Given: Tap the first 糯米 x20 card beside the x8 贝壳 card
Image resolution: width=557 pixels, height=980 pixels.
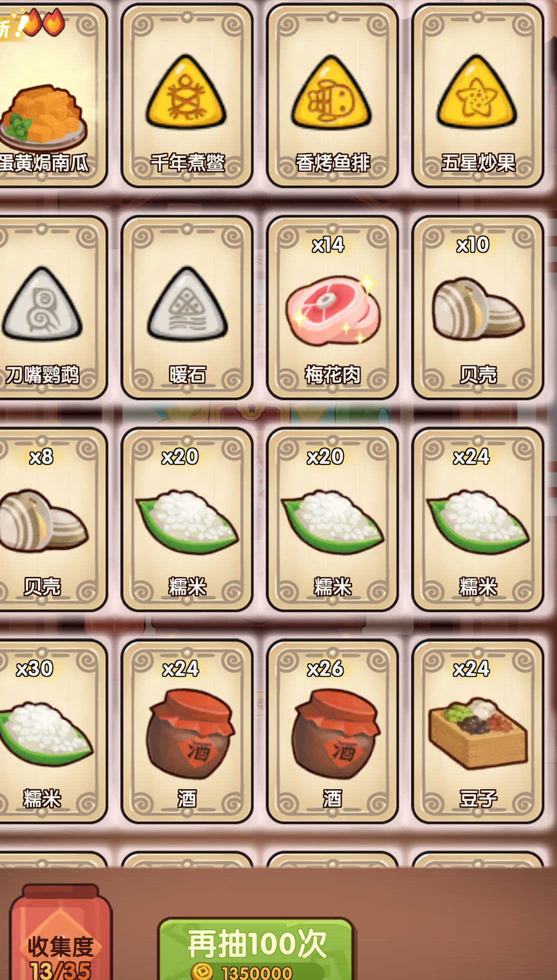Looking at the screenshot, I should [187, 519].
